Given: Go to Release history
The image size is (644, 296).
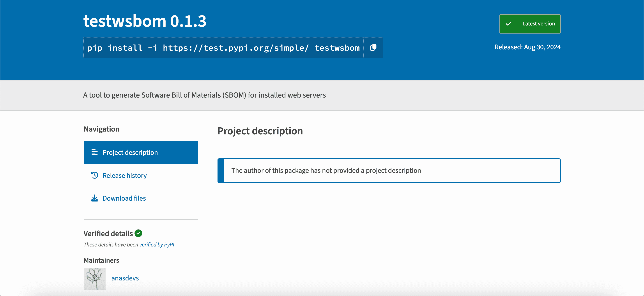Looking at the screenshot, I should click(x=124, y=175).
